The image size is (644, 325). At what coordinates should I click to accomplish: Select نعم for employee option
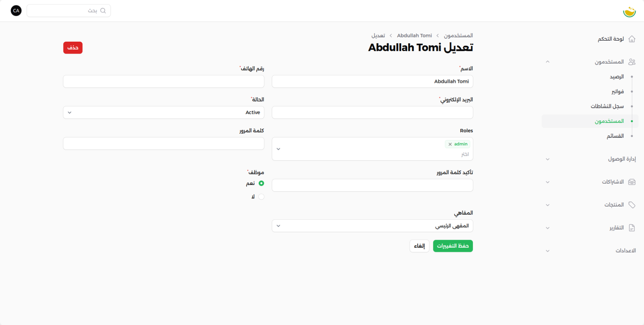point(261,183)
